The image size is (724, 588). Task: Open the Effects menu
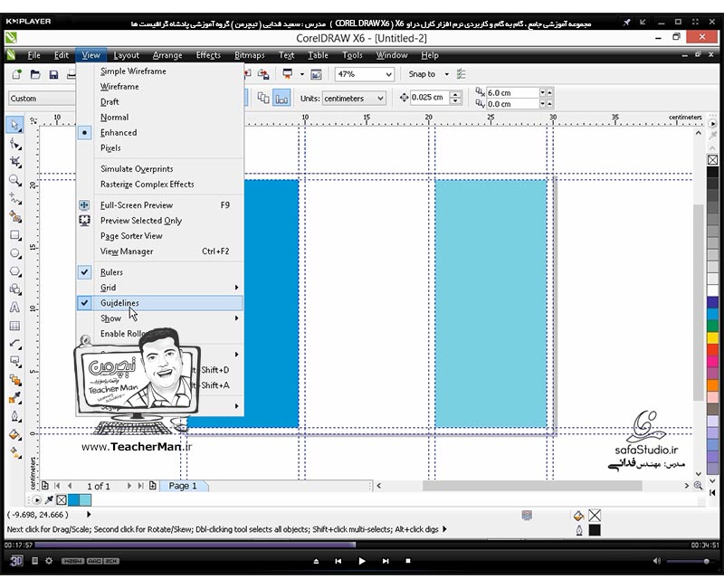(x=208, y=55)
